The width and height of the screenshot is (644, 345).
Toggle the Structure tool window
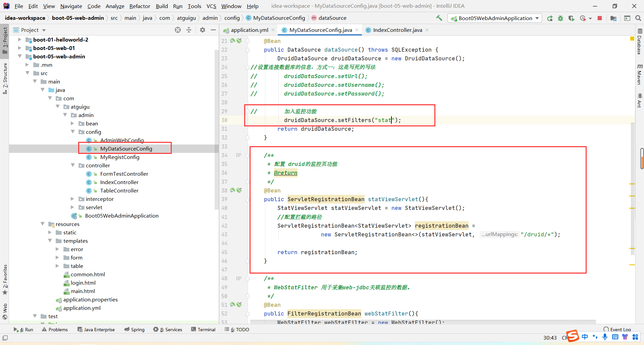pos(5,78)
